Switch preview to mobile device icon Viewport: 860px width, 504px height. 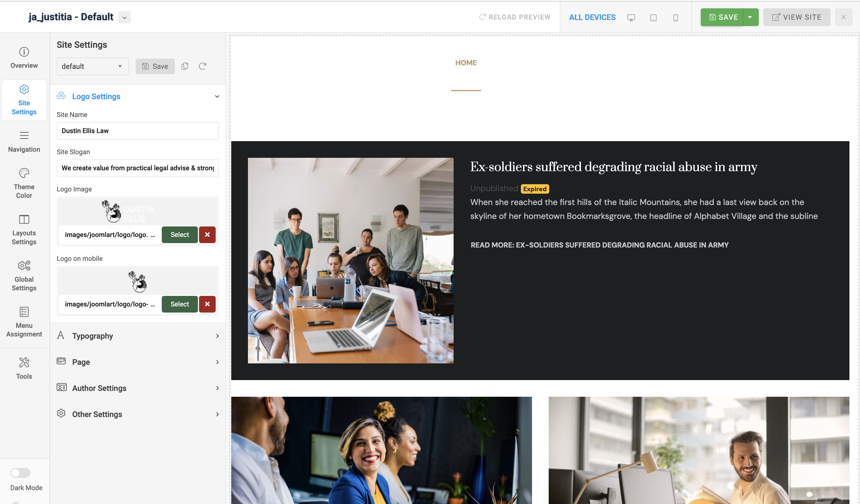pos(675,18)
